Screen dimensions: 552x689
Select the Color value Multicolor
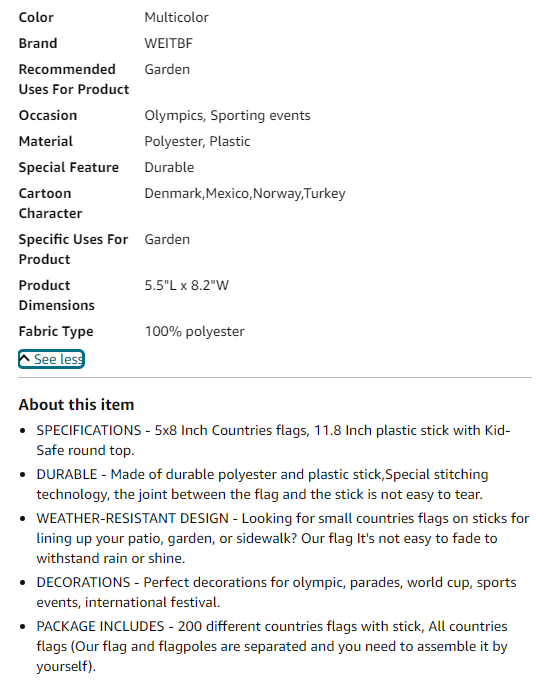[176, 18]
